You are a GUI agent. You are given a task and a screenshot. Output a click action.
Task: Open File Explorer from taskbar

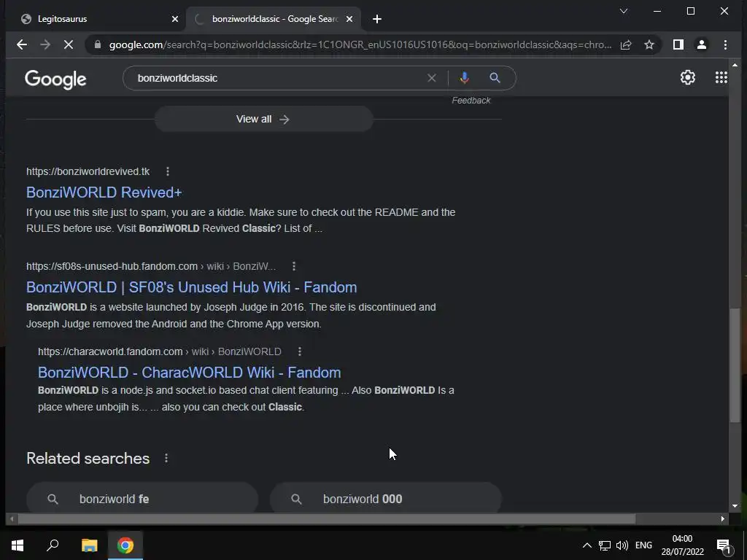[x=89, y=545]
